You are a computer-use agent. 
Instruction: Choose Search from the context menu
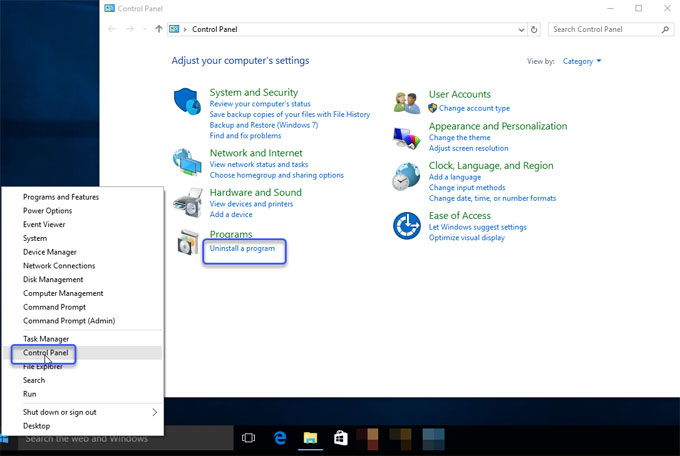click(34, 381)
